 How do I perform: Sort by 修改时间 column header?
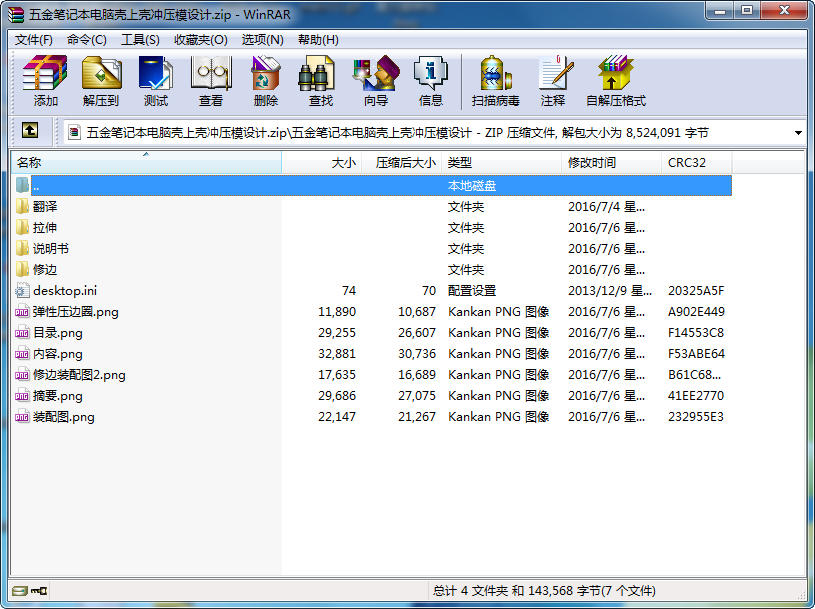610,162
